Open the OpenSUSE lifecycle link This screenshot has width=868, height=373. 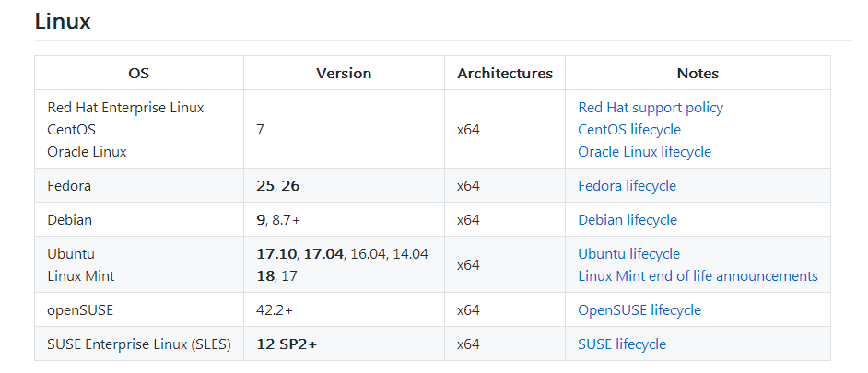(639, 309)
